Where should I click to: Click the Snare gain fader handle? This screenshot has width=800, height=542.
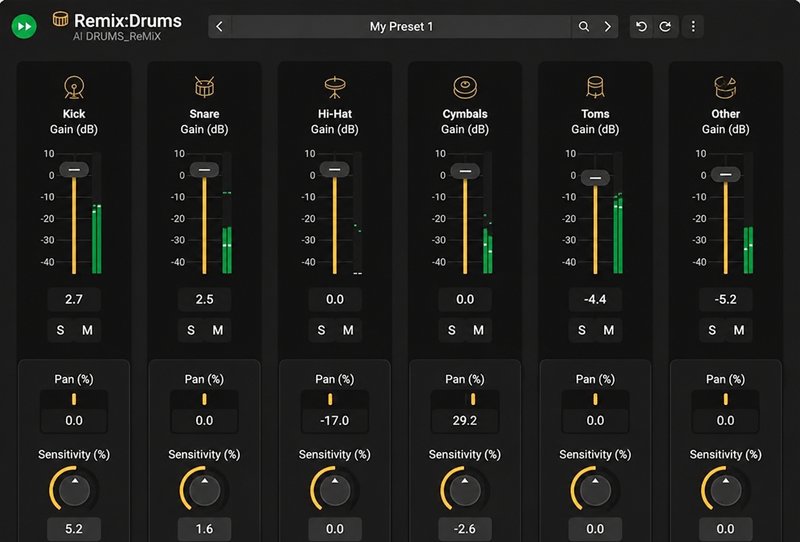205,169
